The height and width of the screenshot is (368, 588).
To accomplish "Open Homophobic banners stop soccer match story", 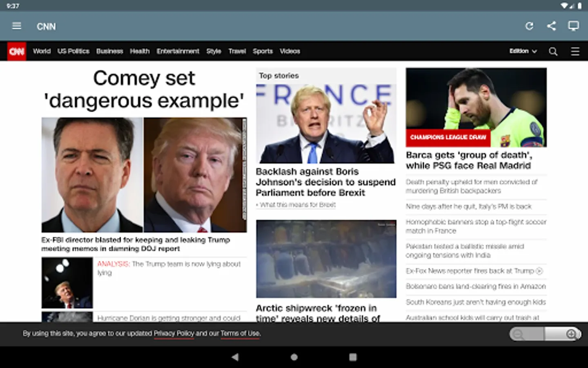I will pos(476,226).
